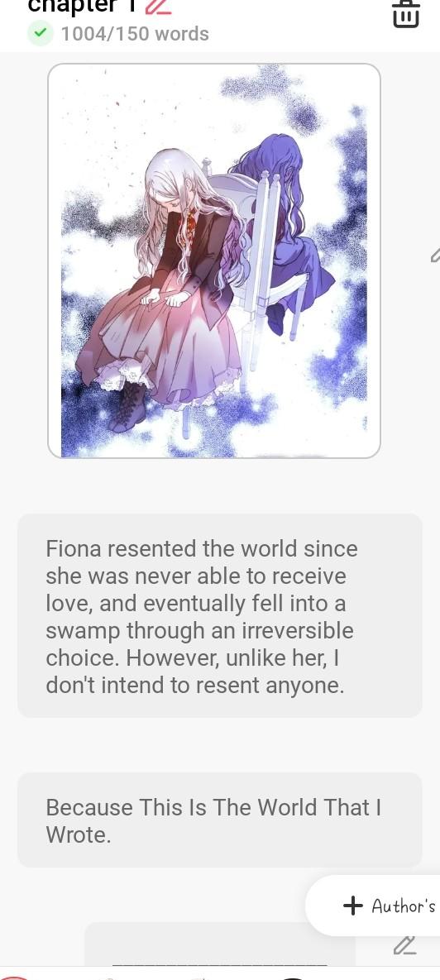Place cursor on the word Wrote
The image size is (440, 980).
click(x=78, y=834)
